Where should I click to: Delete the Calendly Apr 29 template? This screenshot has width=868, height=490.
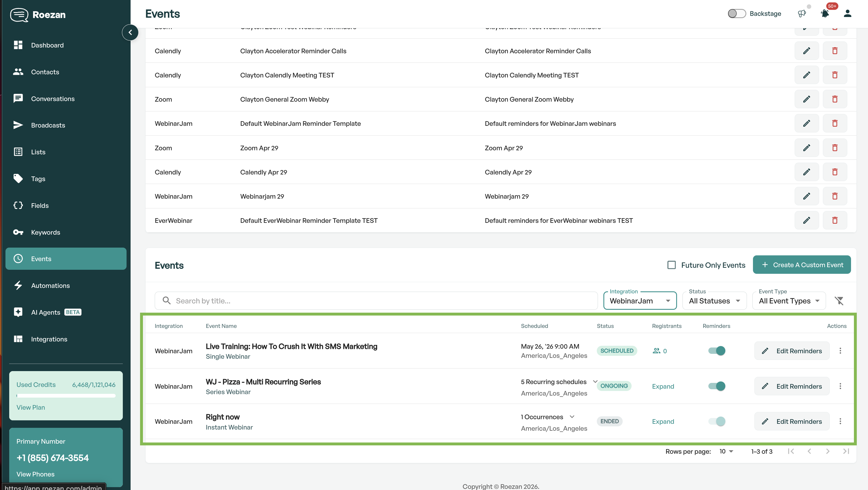[835, 172]
